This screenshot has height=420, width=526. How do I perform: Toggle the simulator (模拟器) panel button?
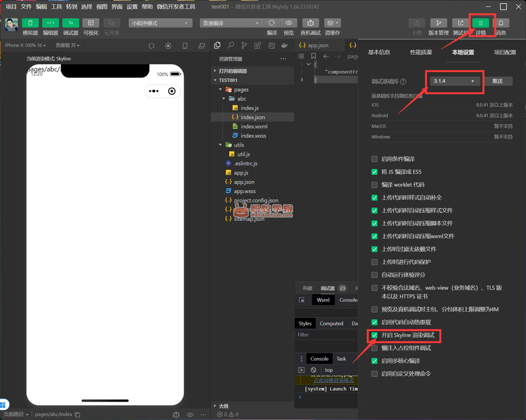(30, 23)
